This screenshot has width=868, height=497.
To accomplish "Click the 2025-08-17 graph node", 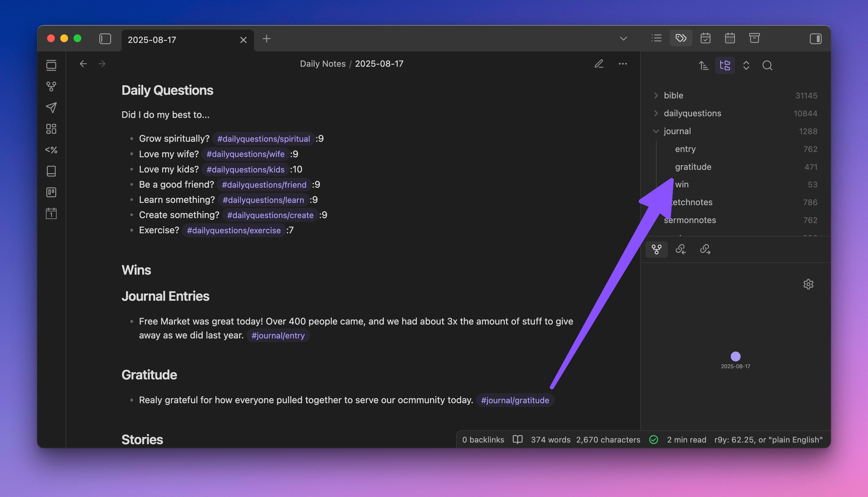I will pyautogui.click(x=735, y=356).
